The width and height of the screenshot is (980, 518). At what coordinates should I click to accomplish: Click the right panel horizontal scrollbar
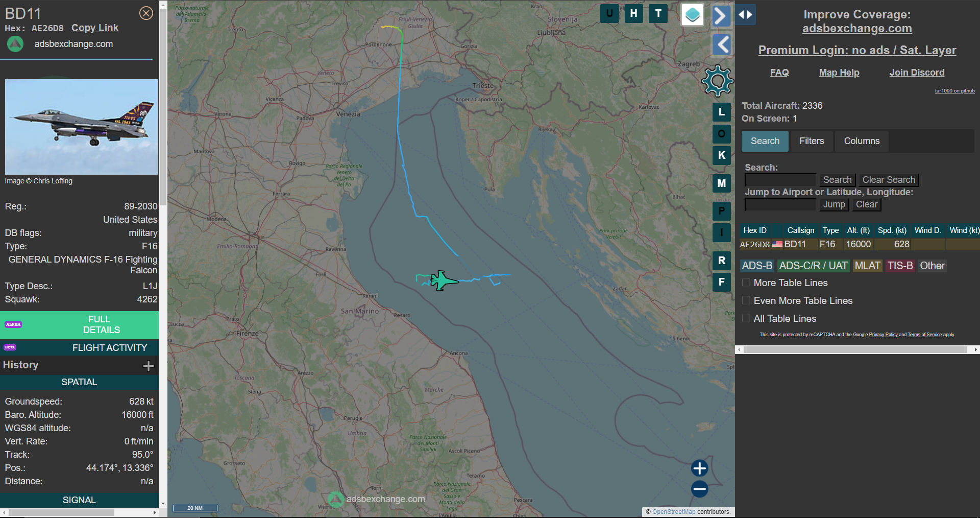855,350
